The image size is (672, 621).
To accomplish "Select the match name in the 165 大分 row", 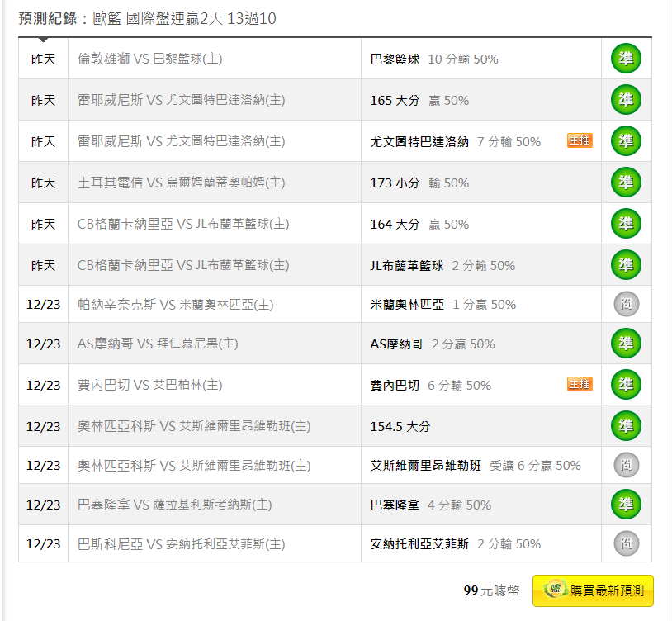I will 181,100.
